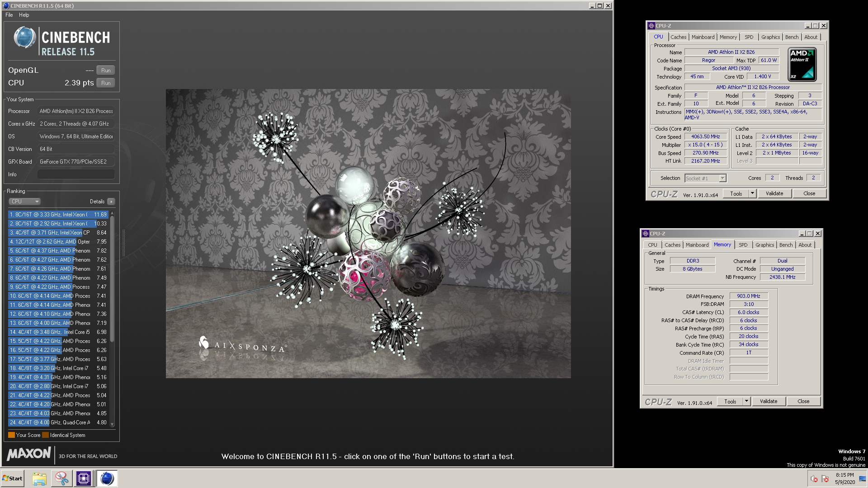Click the rendered AIXSPONZA scene image
Image resolution: width=868 pixels, height=488 pixels.
tap(368, 234)
